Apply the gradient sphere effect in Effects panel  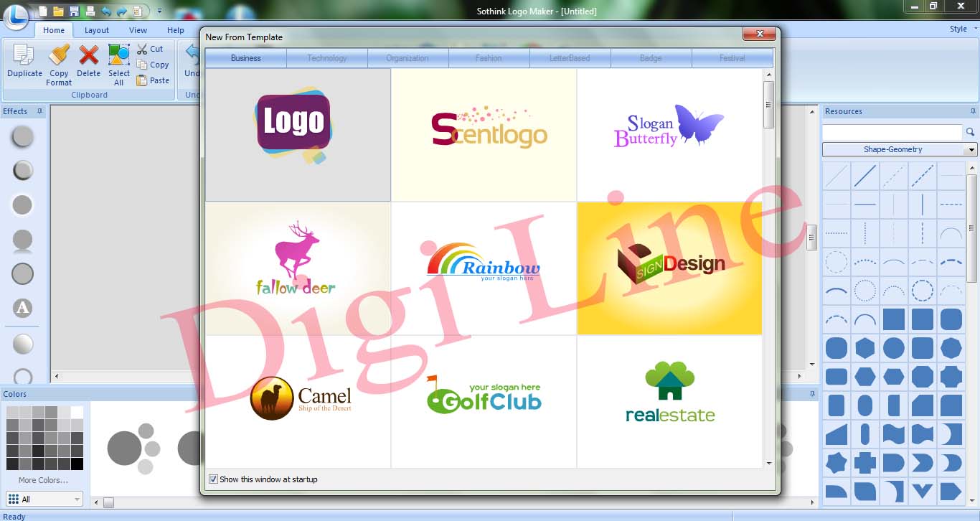pos(23,344)
